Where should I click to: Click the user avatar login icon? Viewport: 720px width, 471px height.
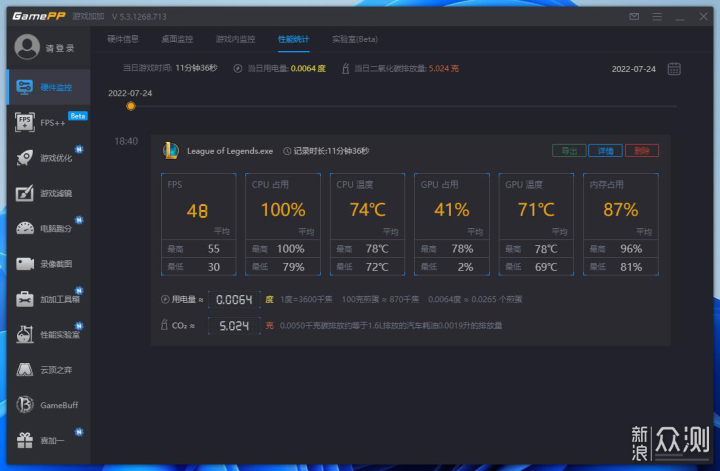27,47
